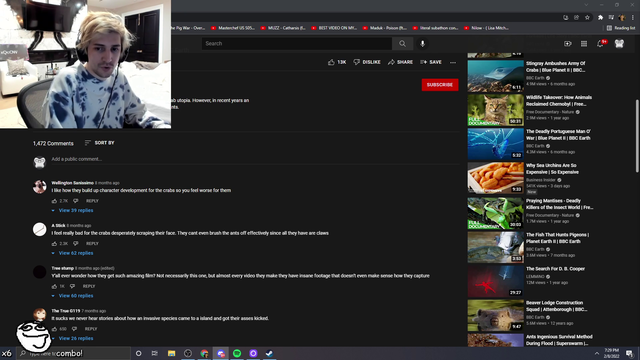Click the Windows Task View icon
The height and width of the screenshot is (360, 640).
coord(155,353)
